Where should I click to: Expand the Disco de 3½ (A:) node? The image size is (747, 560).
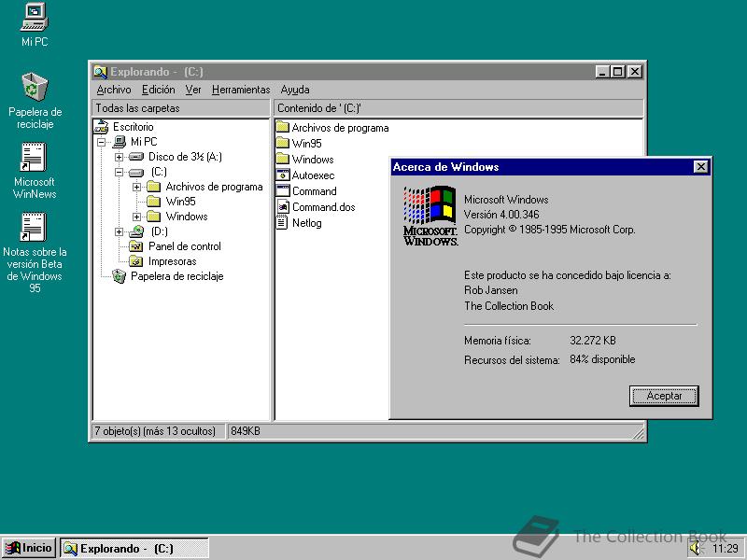(120, 157)
